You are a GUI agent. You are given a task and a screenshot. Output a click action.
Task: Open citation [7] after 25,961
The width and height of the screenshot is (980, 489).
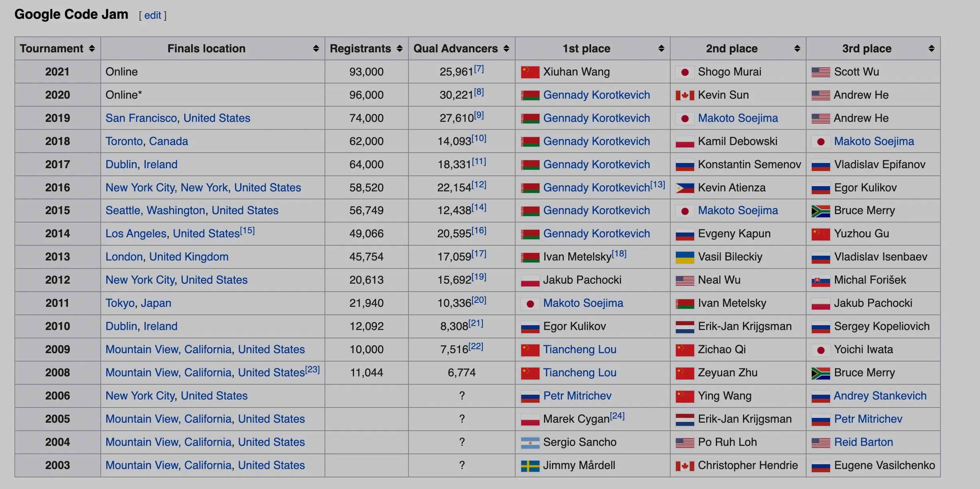[479, 69]
